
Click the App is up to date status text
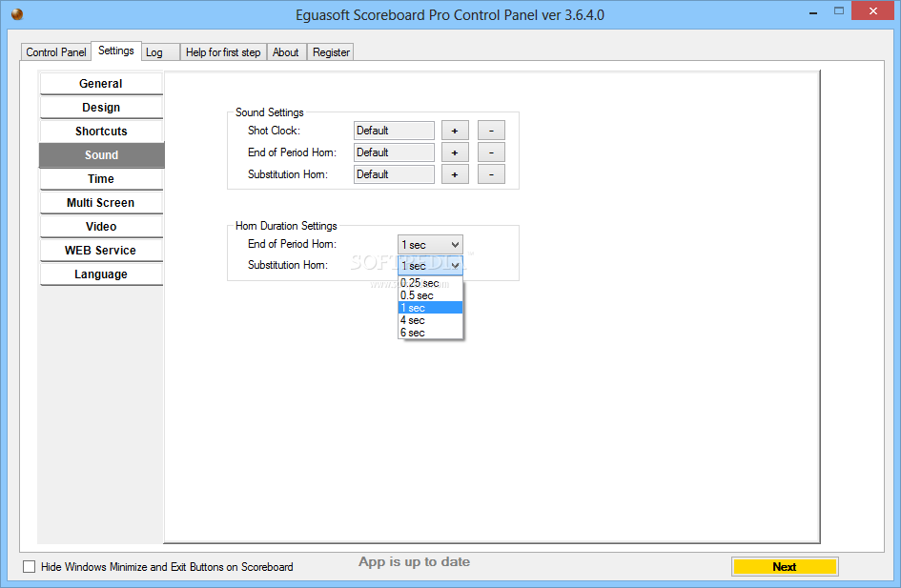(415, 561)
